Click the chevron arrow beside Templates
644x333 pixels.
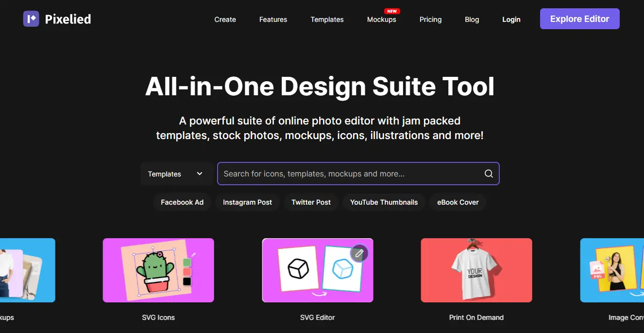(x=200, y=174)
